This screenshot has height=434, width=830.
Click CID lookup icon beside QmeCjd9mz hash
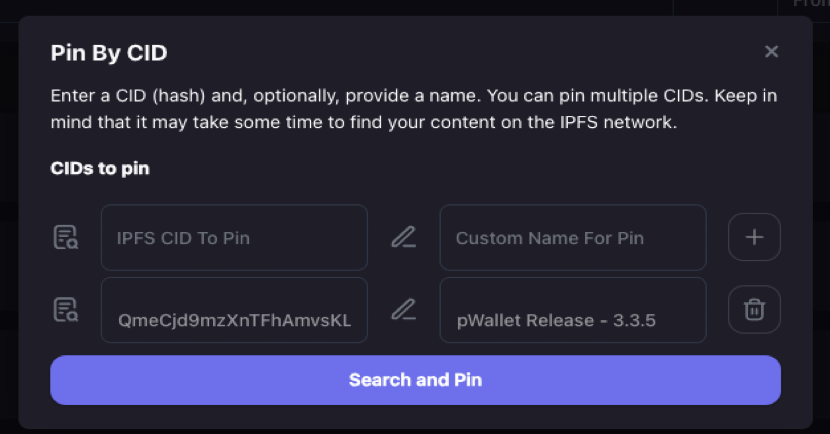coord(66,310)
